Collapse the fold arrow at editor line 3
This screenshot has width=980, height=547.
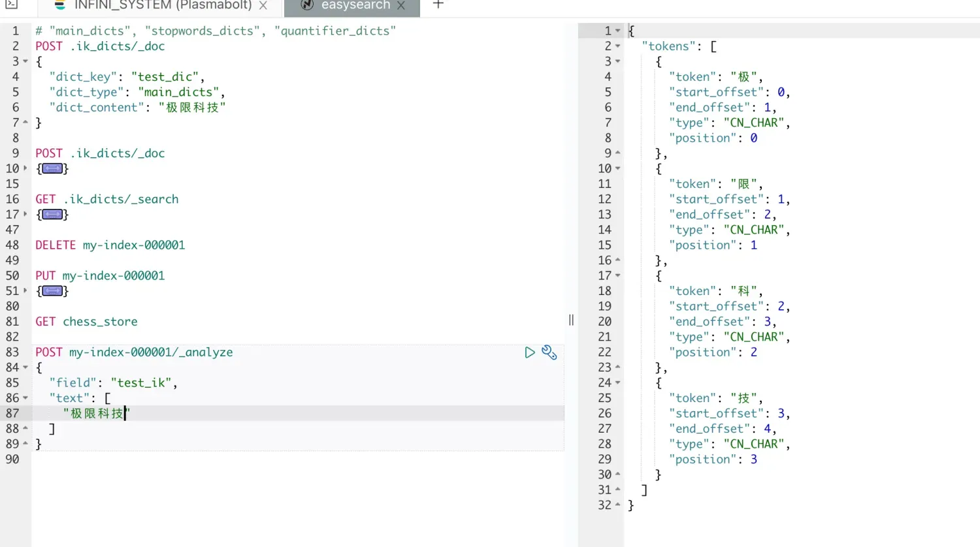click(x=25, y=61)
